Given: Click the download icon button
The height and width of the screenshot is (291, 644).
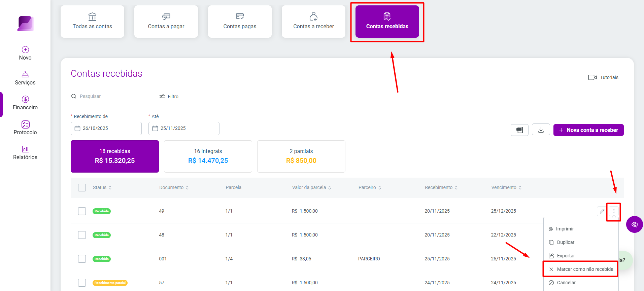Looking at the screenshot, I should [541, 130].
